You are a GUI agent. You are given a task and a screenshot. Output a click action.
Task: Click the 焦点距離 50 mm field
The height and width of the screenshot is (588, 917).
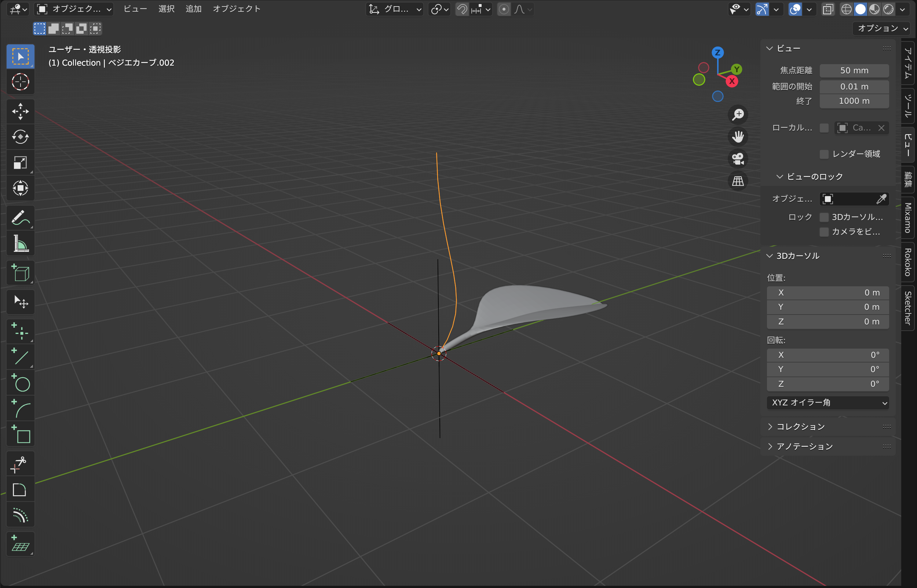pos(854,71)
